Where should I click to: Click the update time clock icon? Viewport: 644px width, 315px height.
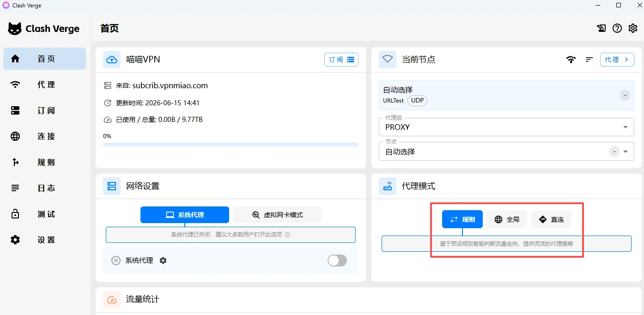click(x=108, y=103)
